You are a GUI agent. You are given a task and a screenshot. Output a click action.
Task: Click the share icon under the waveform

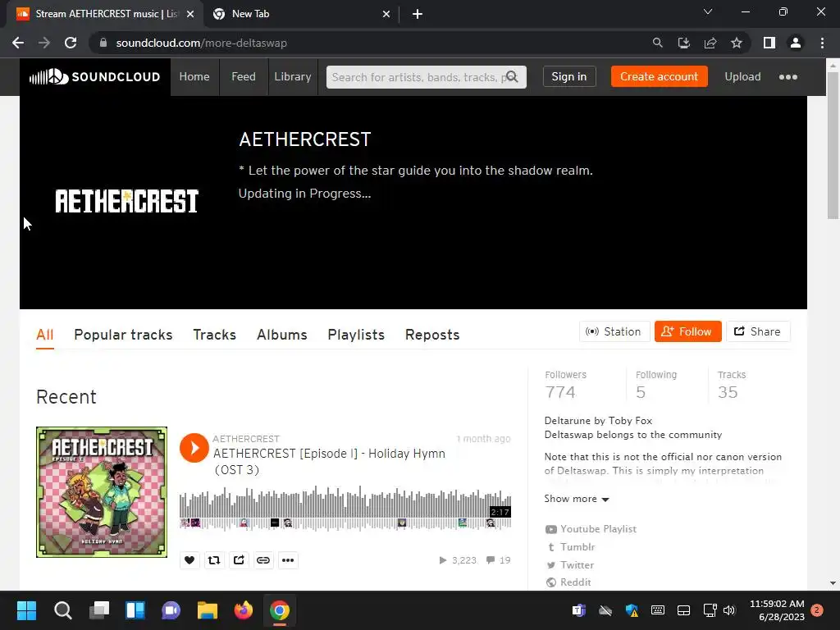[x=239, y=559]
